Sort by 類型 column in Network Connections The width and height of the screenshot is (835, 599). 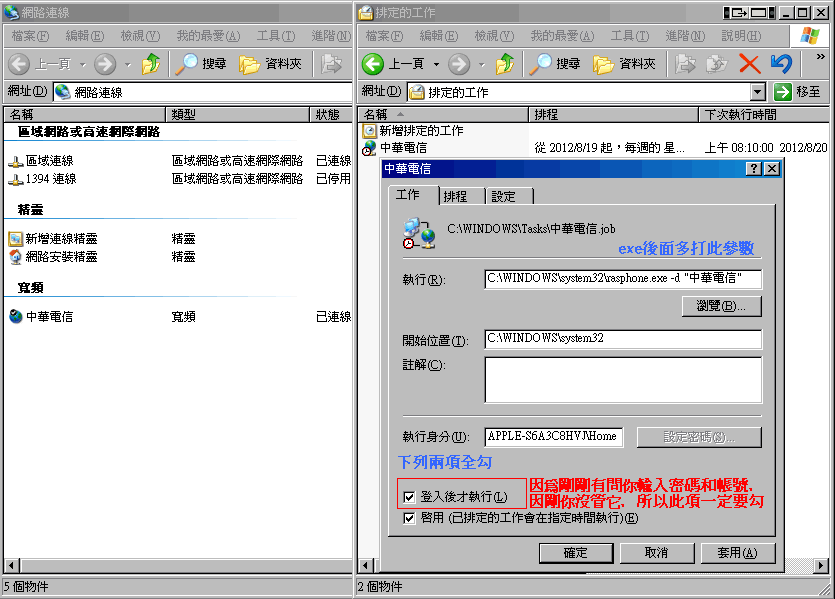pyautogui.click(x=238, y=114)
